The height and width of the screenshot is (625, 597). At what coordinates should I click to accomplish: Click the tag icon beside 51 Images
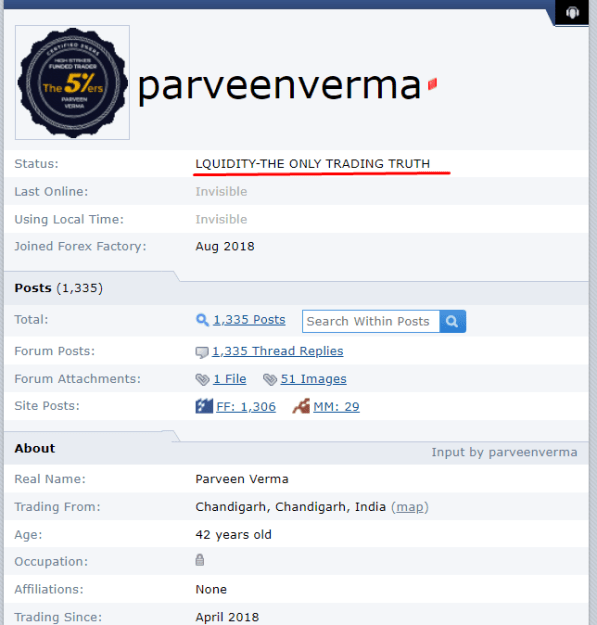(x=270, y=379)
